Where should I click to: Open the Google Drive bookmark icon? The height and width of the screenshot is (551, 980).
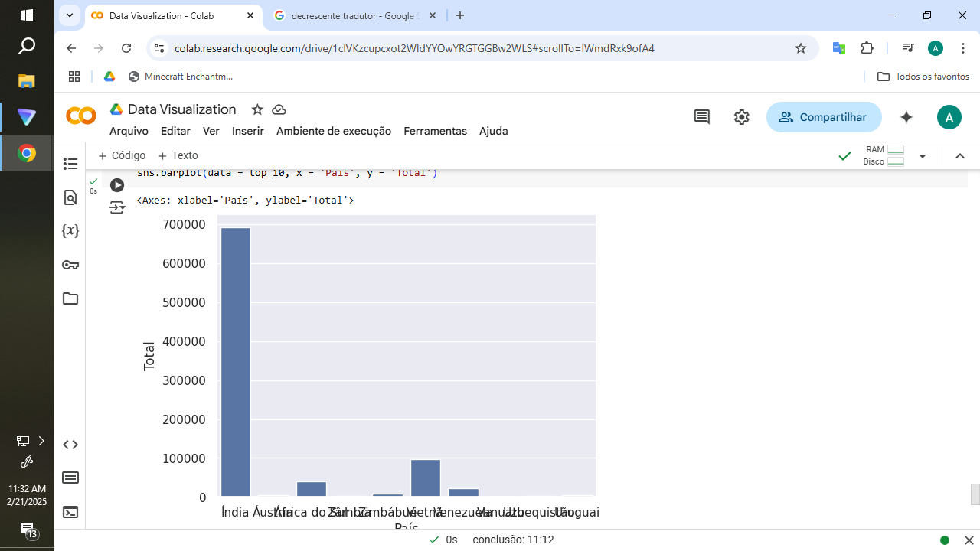[x=109, y=77]
